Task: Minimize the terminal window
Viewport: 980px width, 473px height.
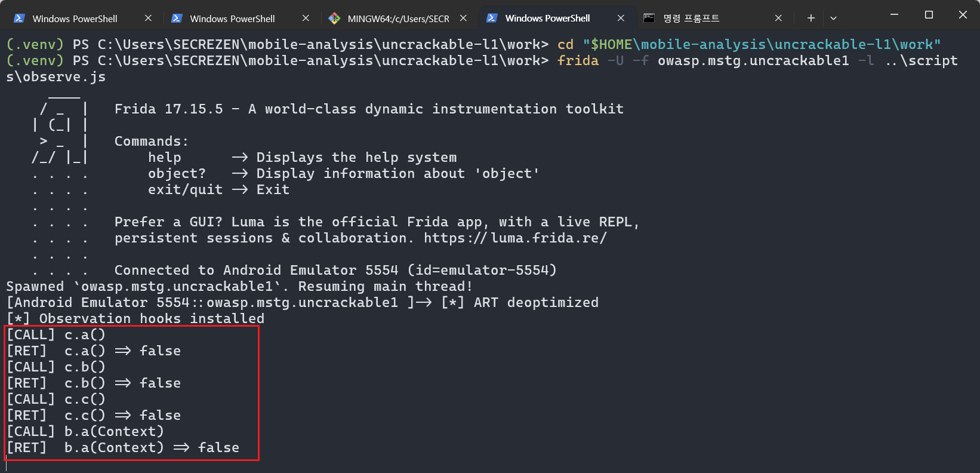Action: click(894, 15)
